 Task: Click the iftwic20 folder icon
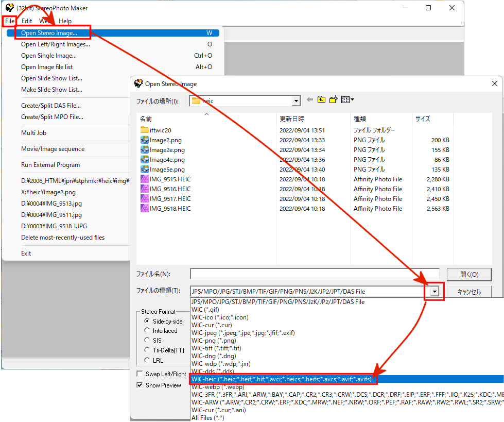[145, 130]
